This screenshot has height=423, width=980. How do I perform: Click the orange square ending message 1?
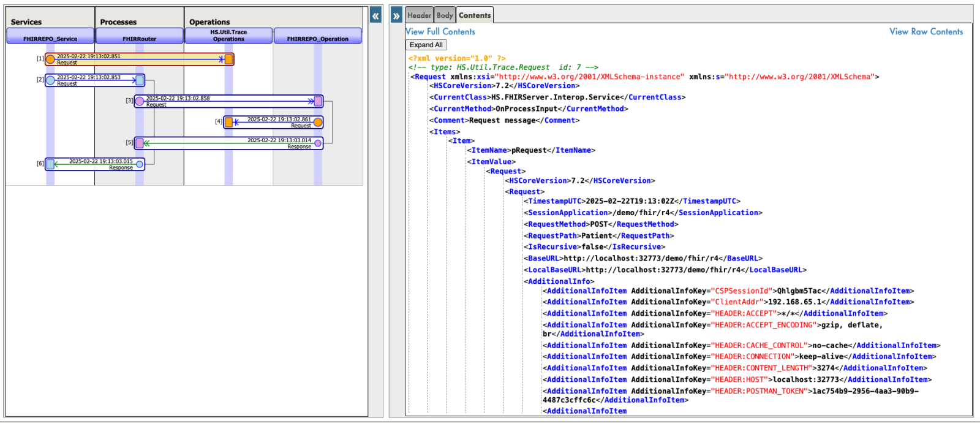point(228,59)
